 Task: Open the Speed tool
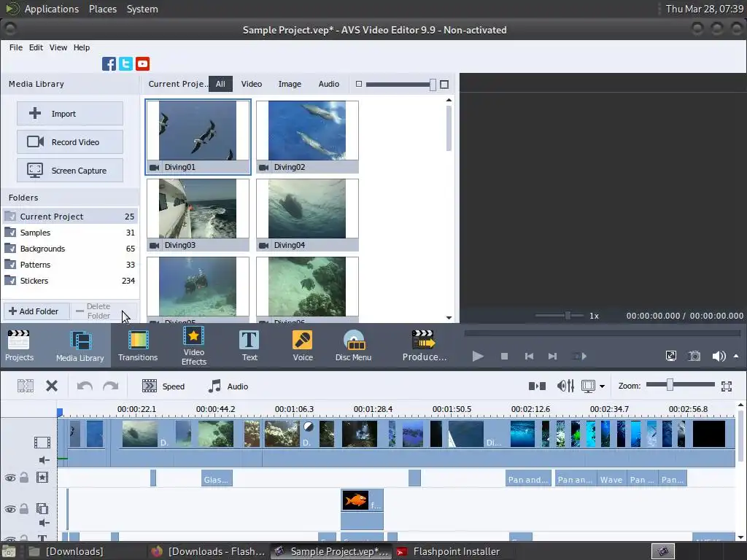click(163, 386)
